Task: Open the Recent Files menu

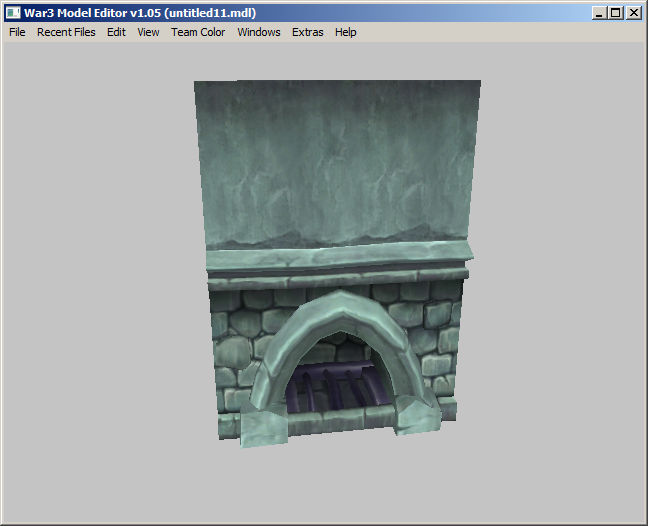Action: click(x=66, y=32)
